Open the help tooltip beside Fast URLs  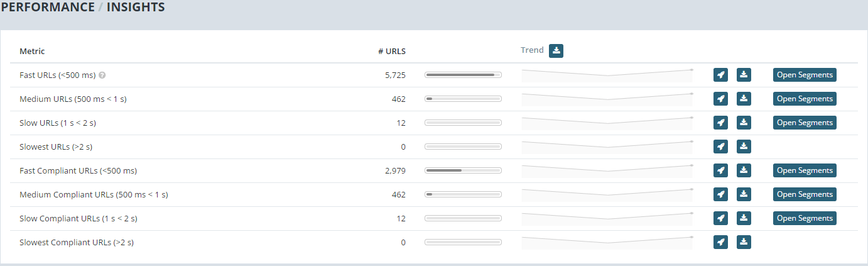[102, 75]
